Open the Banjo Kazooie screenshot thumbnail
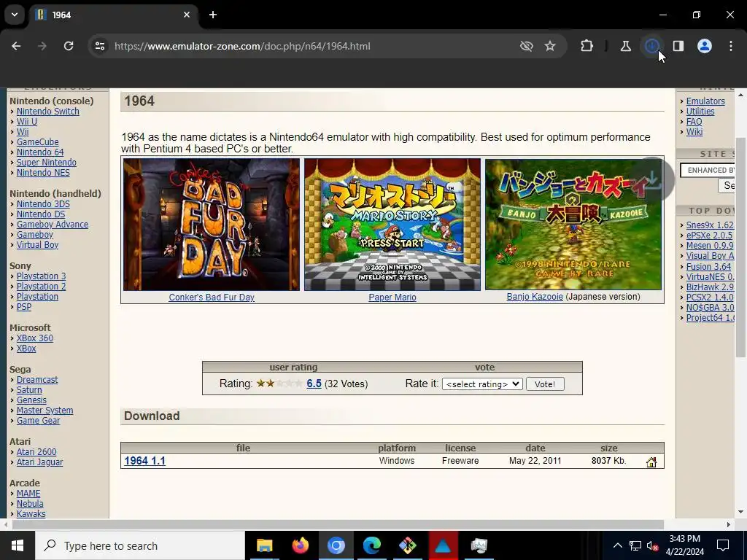This screenshot has width=747, height=560. (573, 225)
